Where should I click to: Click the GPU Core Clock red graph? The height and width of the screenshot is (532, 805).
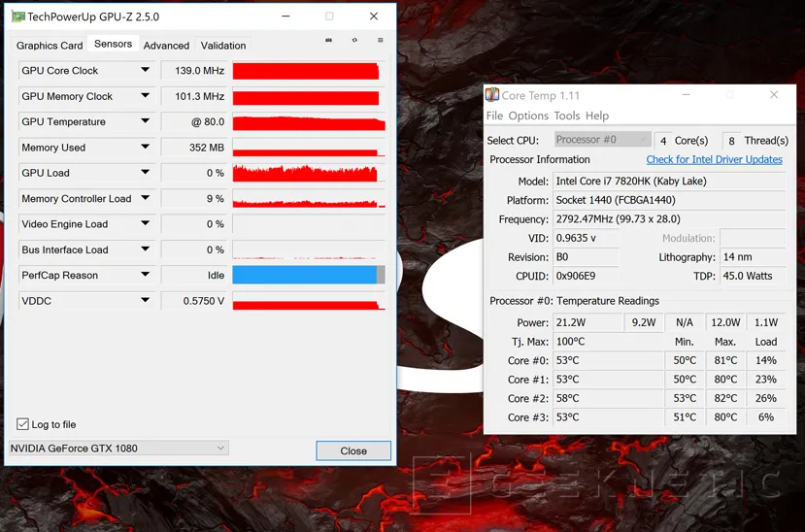coord(309,71)
